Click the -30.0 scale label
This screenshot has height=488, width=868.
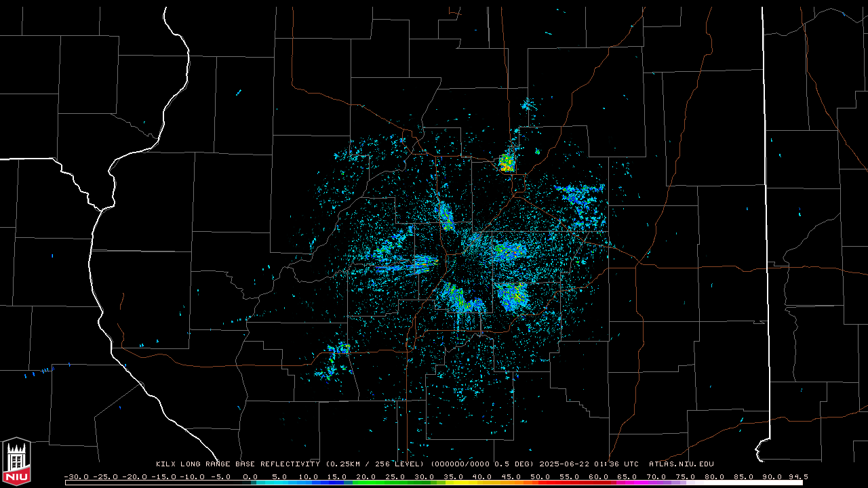click(x=76, y=476)
